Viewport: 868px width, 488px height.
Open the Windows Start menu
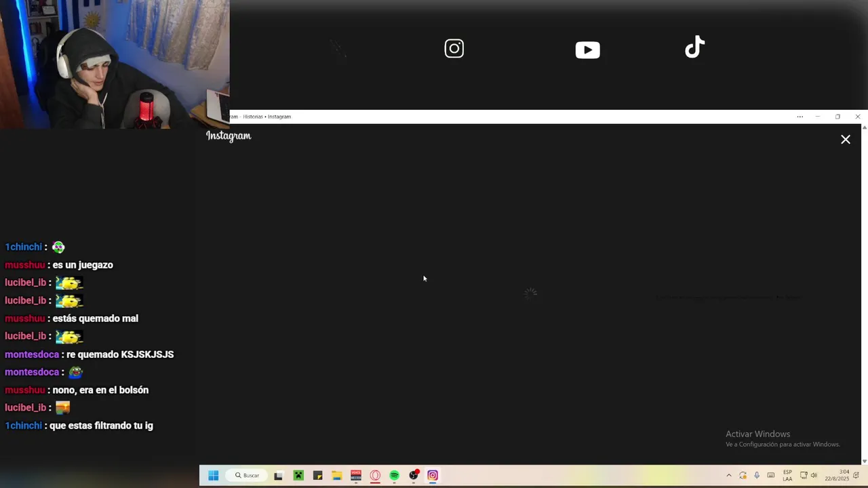[213, 476]
